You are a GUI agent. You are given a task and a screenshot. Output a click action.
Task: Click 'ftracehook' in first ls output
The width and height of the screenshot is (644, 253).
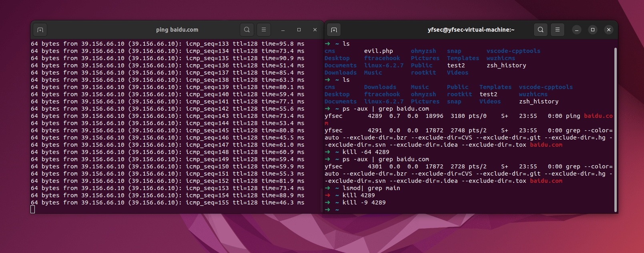(382, 58)
